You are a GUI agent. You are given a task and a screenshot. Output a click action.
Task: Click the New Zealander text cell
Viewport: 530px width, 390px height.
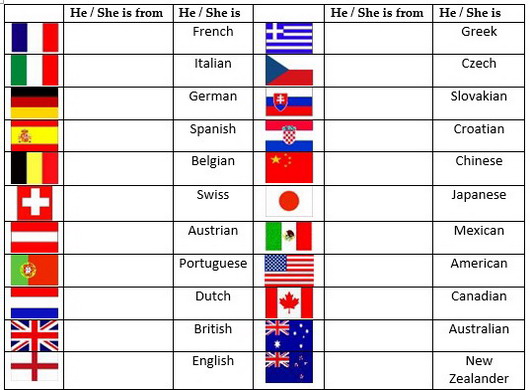479,370
